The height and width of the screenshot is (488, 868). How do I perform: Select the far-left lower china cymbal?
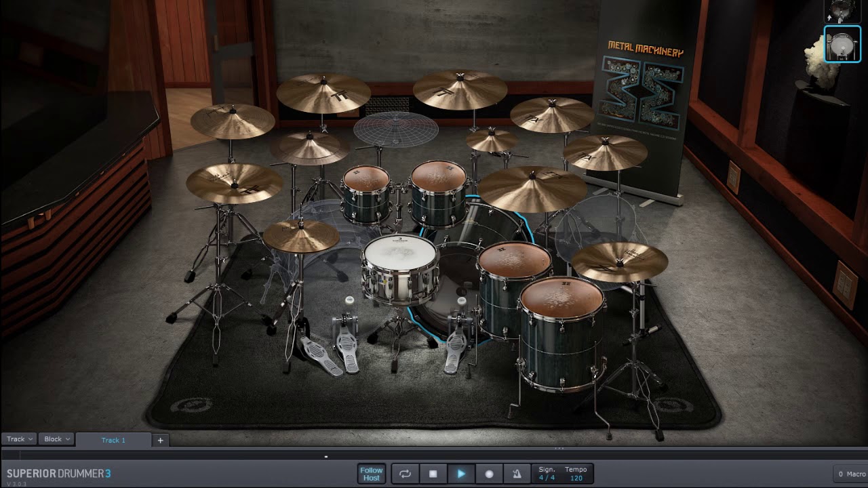click(235, 183)
